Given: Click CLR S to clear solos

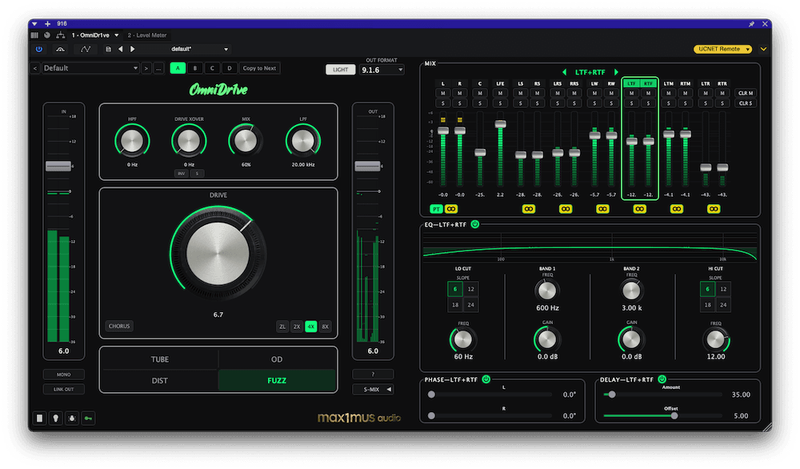Looking at the screenshot, I should coord(745,103).
